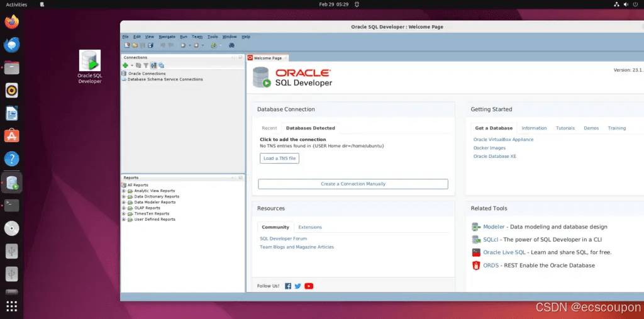This screenshot has height=319, width=644.
Task: Open the Navigate menu
Action: click(167, 36)
